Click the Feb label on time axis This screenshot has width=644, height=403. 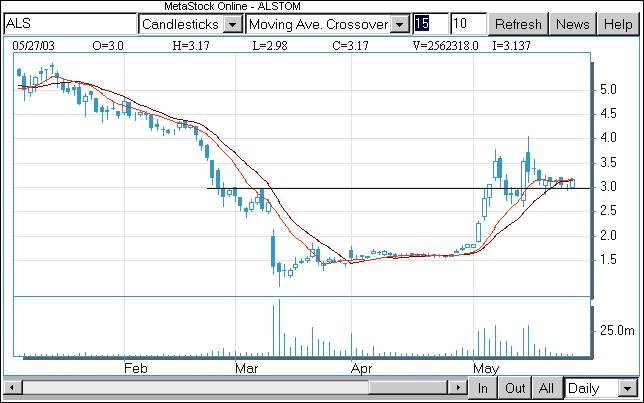(136, 368)
